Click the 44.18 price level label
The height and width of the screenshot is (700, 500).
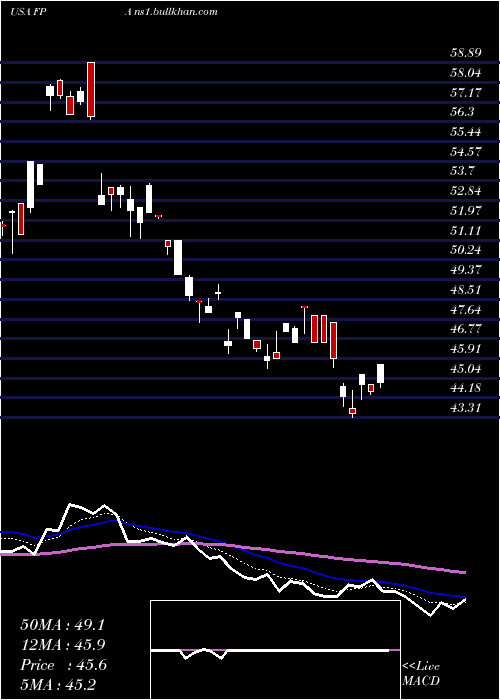[465, 388]
